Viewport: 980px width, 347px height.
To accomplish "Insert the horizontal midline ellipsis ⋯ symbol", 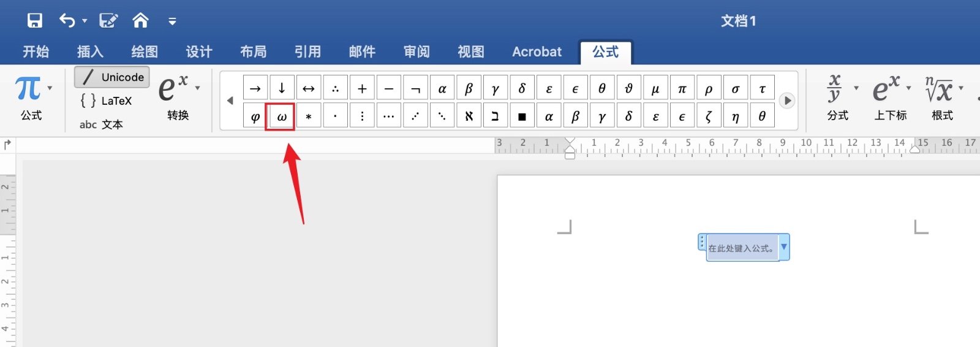I will coord(389,116).
